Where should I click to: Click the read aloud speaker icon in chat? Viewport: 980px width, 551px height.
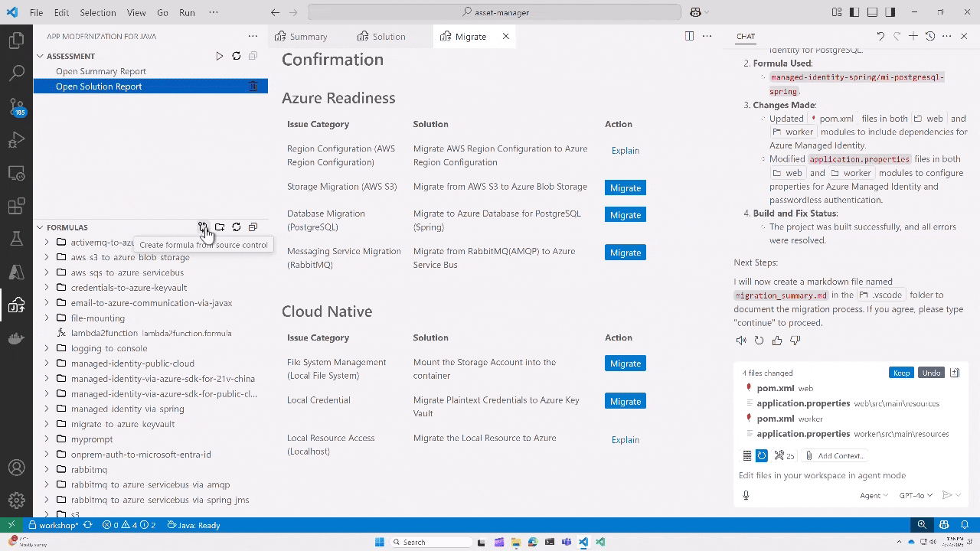tap(740, 340)
